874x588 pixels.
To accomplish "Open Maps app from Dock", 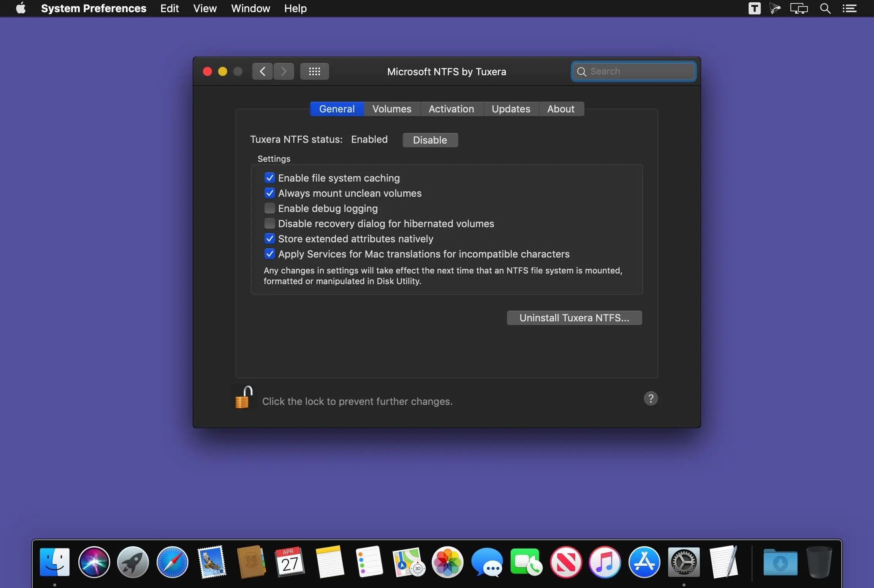I will click(407, 561).
